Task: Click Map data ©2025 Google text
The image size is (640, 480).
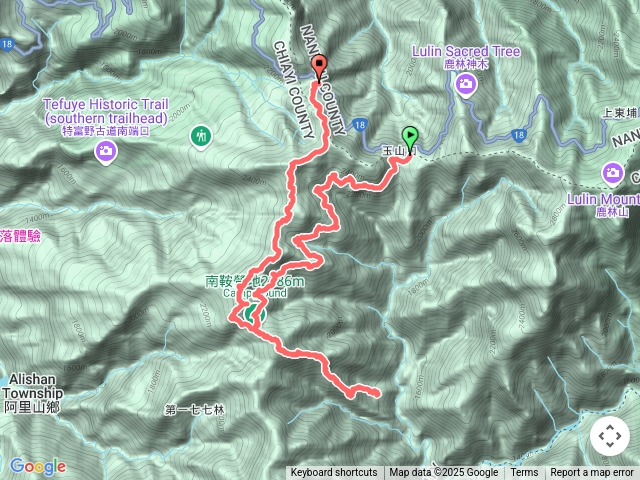Action: coord(444,473)
